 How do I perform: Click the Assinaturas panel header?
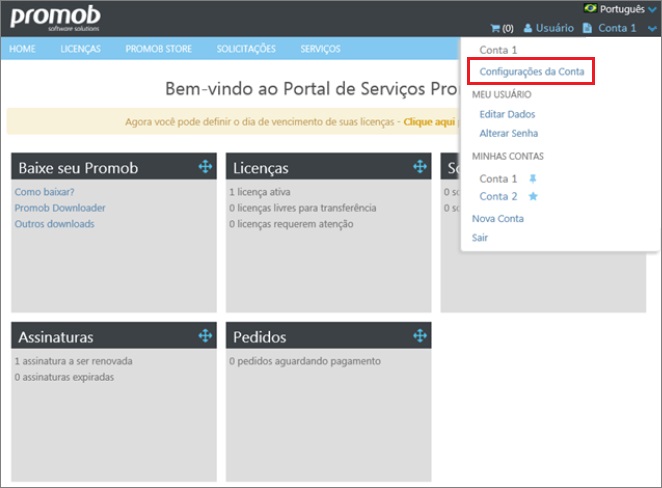[x=114, y=336]
